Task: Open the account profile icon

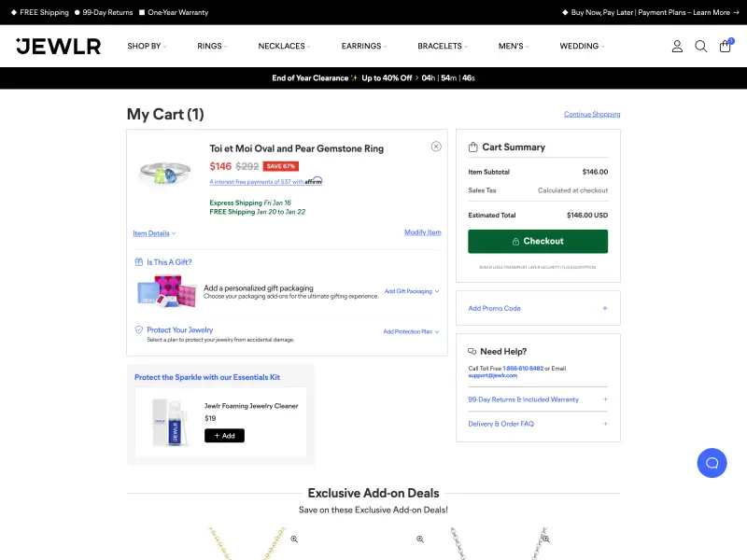Action: point(678,46)
